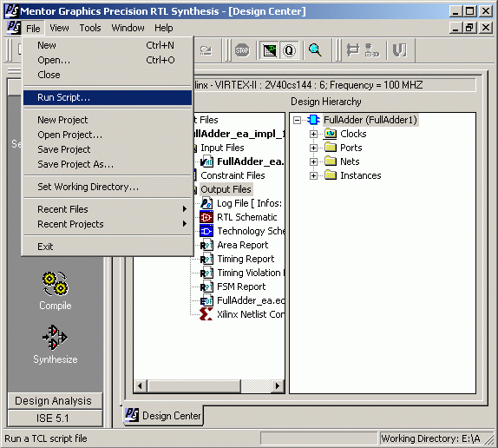Click the Working Directory status bar text
The image size is (498, 448).
(x=430, y=438)
